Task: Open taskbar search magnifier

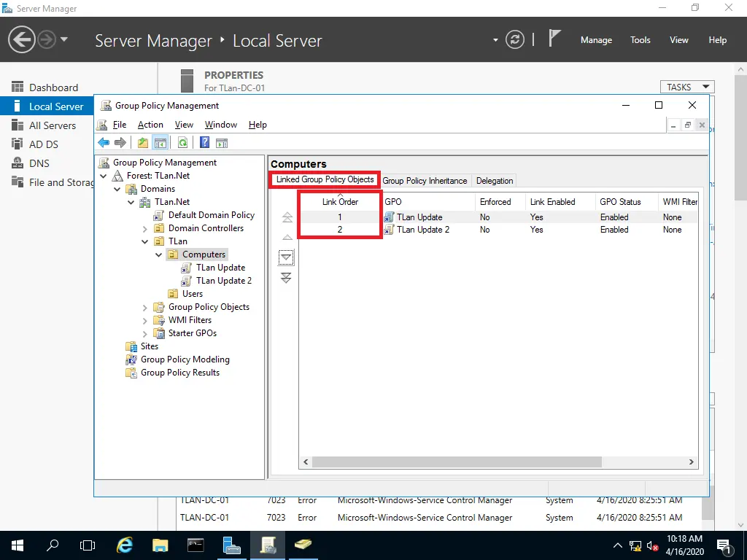Action: point(53,545)
